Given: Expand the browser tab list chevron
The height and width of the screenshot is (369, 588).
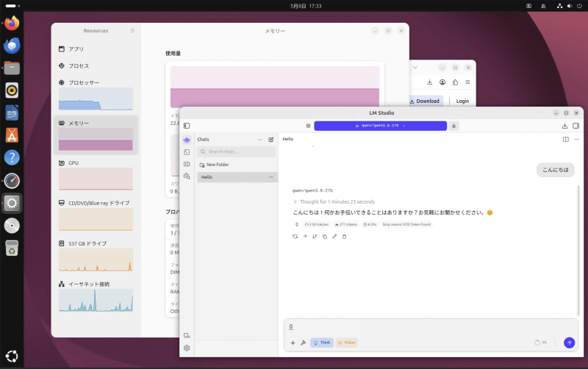Looking at the screenshot, I should [415, 68].
